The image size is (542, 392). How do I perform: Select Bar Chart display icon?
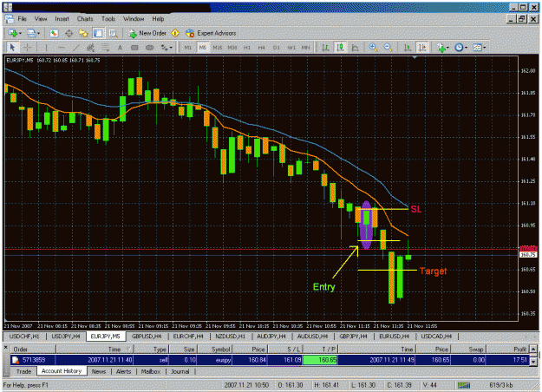click(x=325, y=48)
